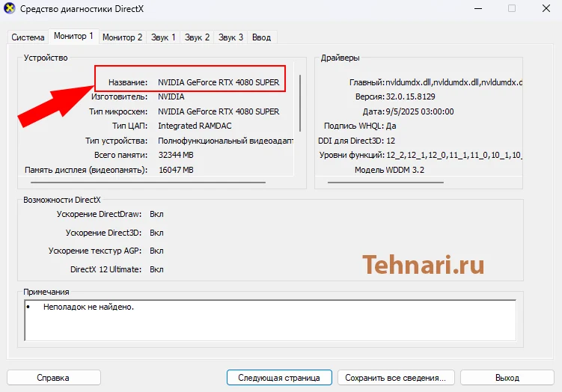
Task: Click the Неполадок не найдено note
Action: [88, 307]
